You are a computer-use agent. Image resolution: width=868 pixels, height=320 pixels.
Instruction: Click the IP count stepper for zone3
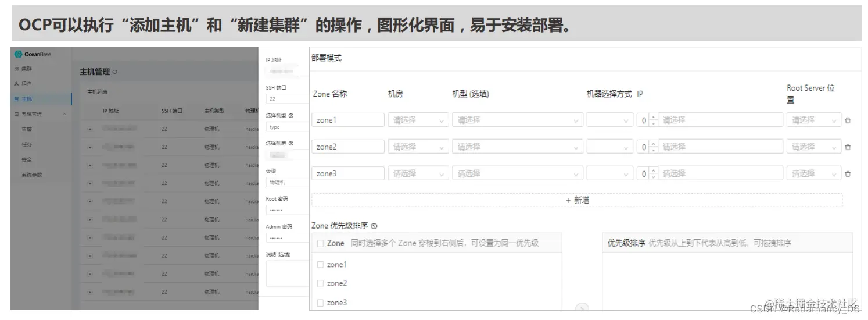point(647,173)
